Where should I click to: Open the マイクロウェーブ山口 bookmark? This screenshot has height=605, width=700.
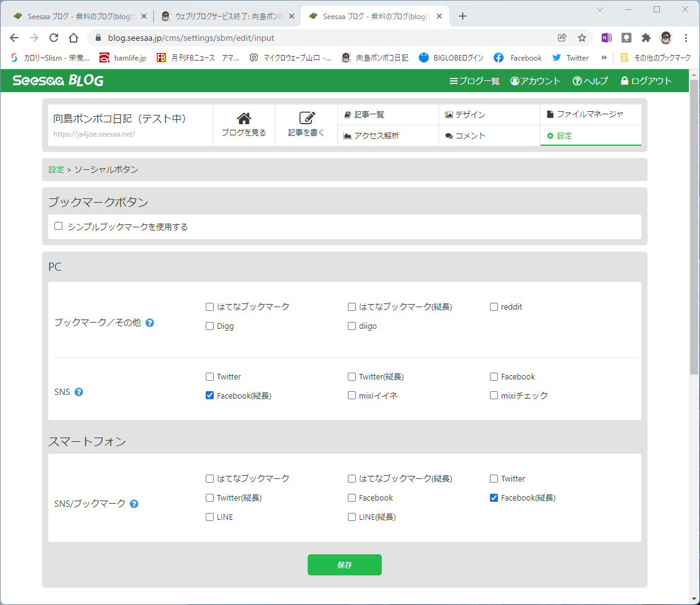click(290, 57)
